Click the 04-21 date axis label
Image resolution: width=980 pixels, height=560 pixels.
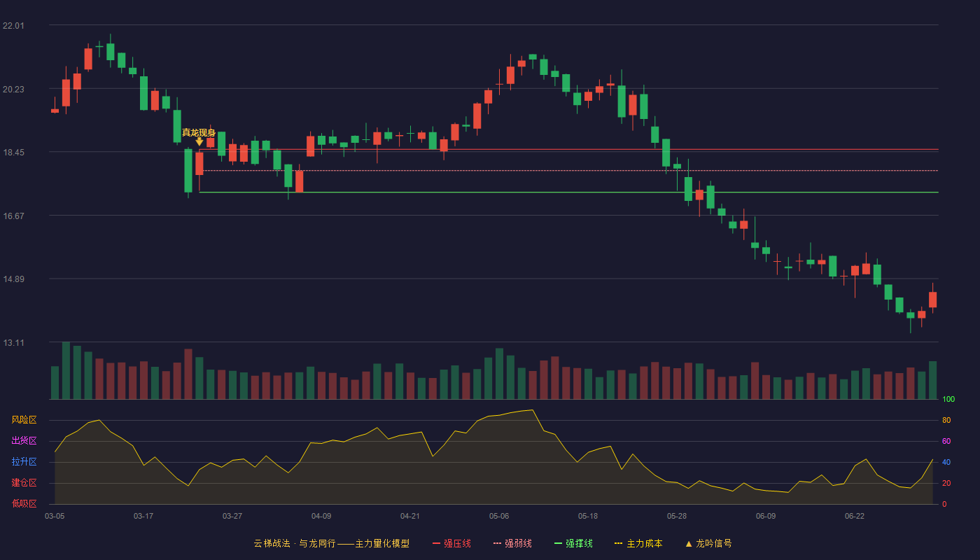click(410, 516)
